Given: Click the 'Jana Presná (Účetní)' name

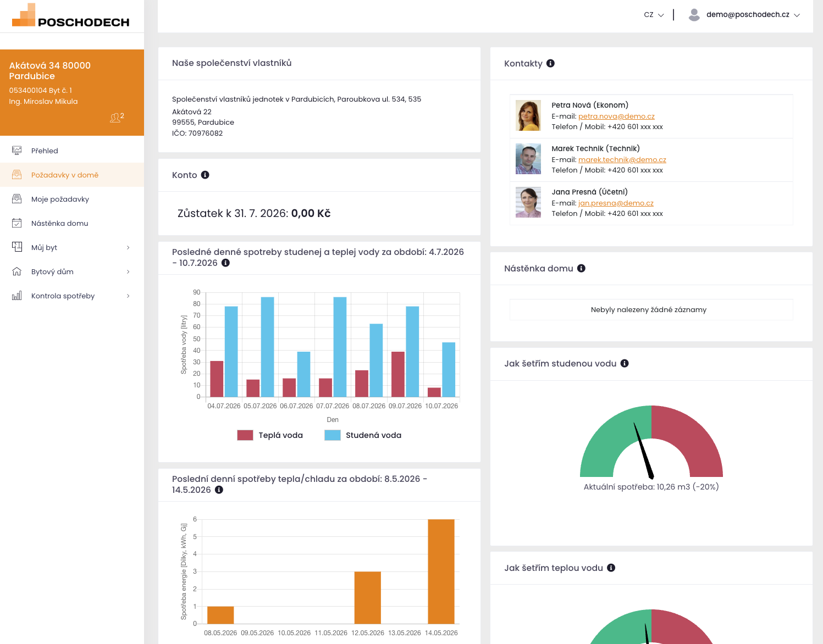Looking at the screenshot, I should coord(590,192).
